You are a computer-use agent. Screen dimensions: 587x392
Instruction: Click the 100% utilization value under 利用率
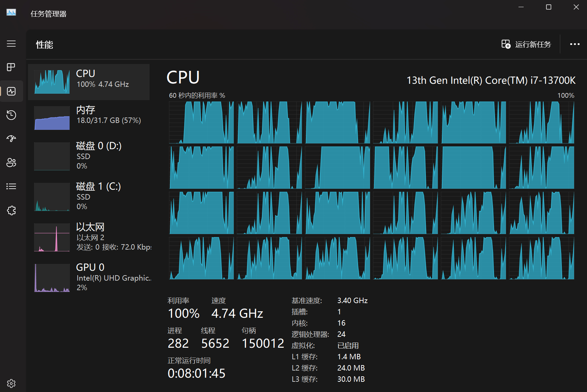184,313
